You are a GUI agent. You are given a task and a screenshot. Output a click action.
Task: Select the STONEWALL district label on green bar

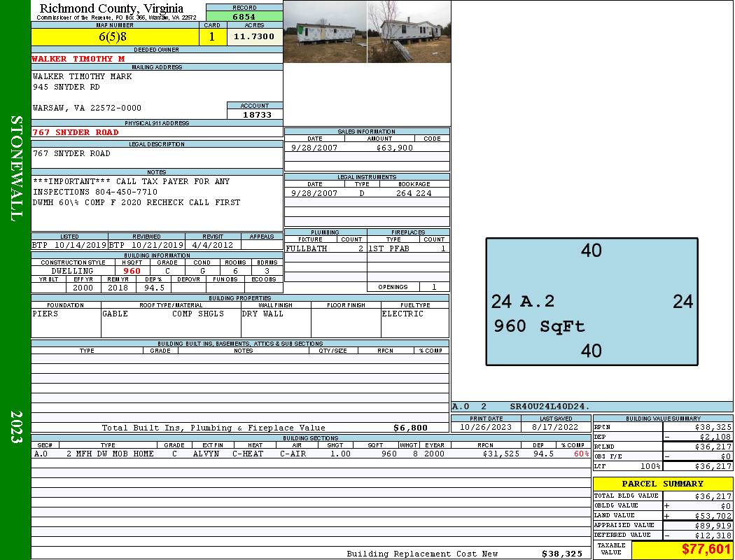[x=16, y=169]
